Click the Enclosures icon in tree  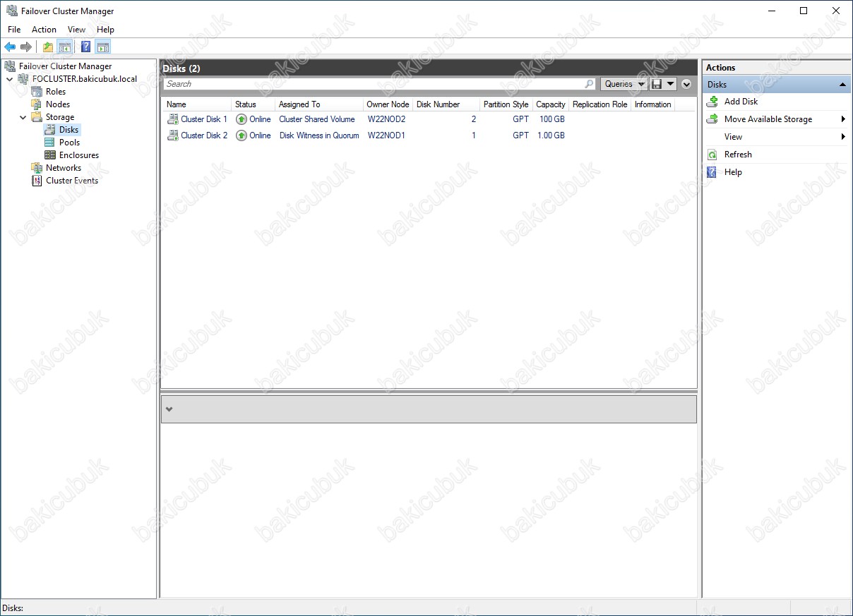(x=50, y=155)
